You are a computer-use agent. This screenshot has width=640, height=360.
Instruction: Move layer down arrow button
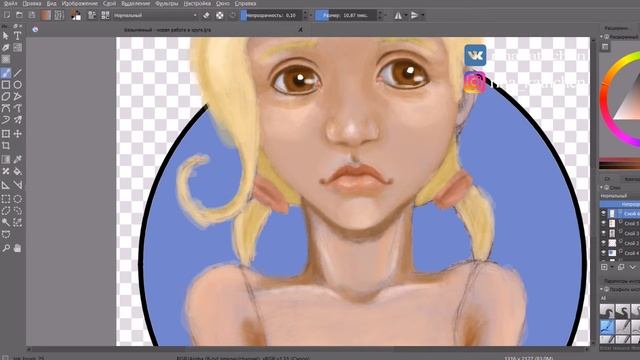[x=632, y=267]
